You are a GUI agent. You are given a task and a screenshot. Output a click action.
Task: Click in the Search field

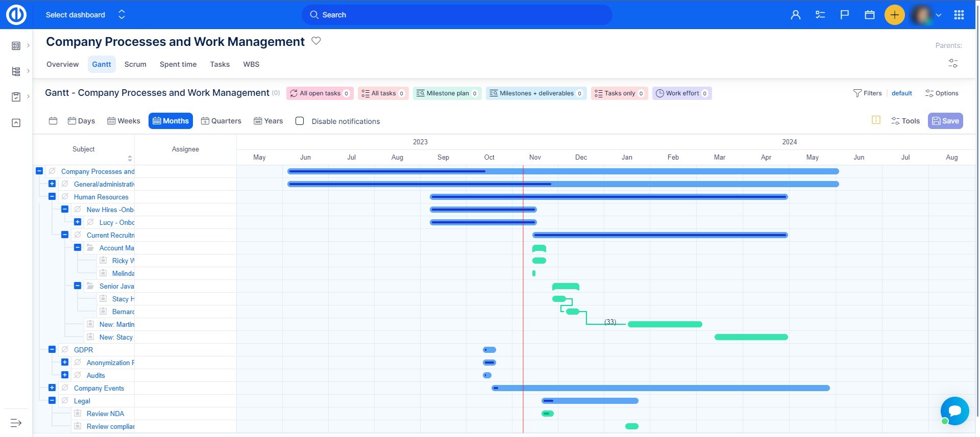coord(457,15)
